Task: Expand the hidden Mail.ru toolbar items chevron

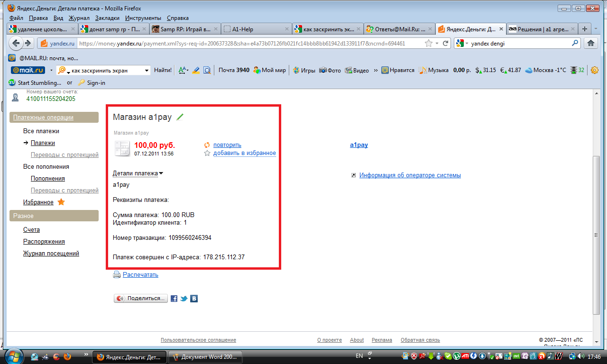Action: pos(376,70)
